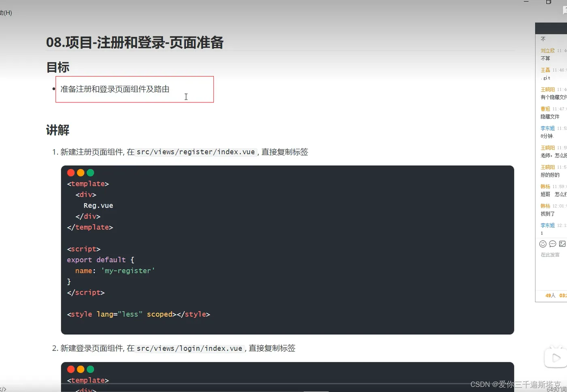Click the 'export default {' code line
The width and height of the screenshot is (567, 392).
[x=100, y=260]
